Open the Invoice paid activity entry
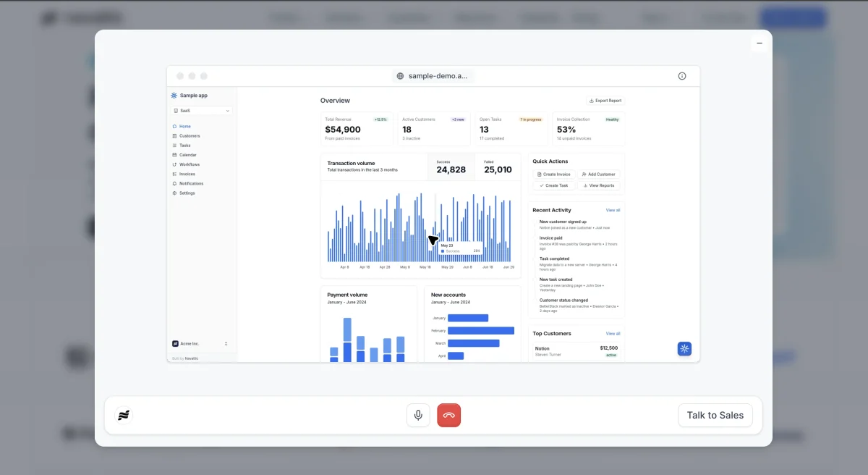 pos(579,243)
